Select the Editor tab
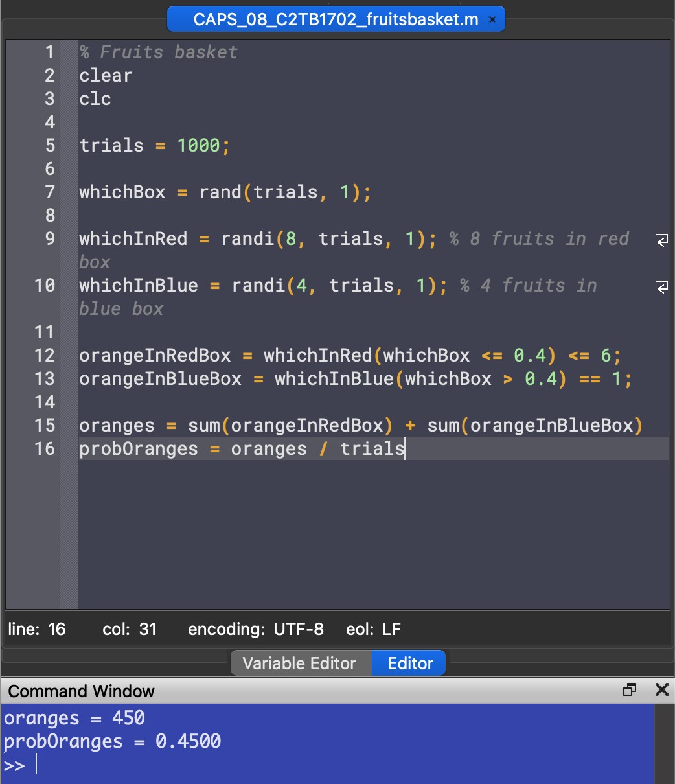 tap(409, 663)
